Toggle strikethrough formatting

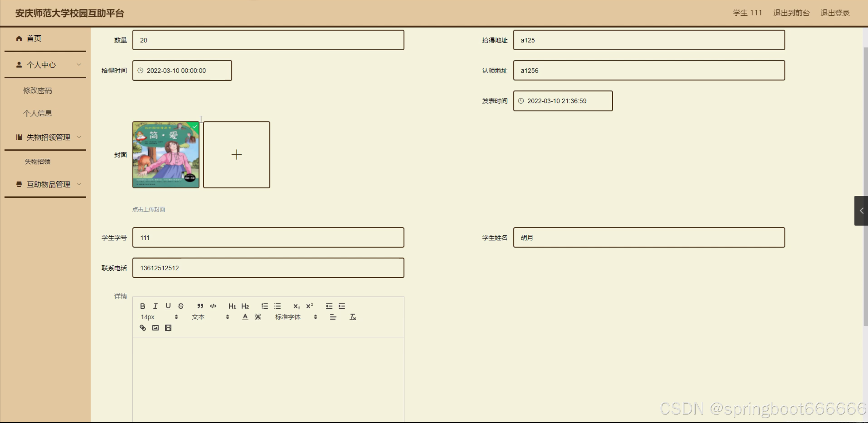(181, 306)
